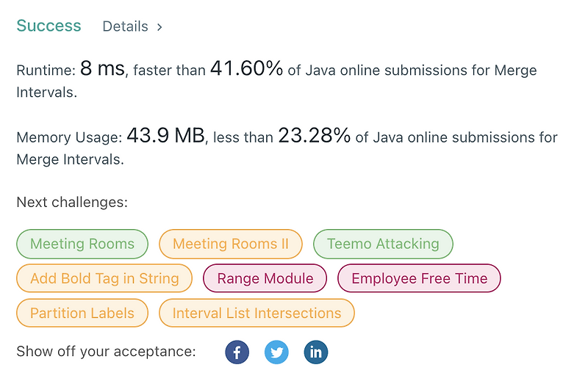This screenshot has height=384, width=588.
Task: Click the green Success status text
Action: click(49, 26)
